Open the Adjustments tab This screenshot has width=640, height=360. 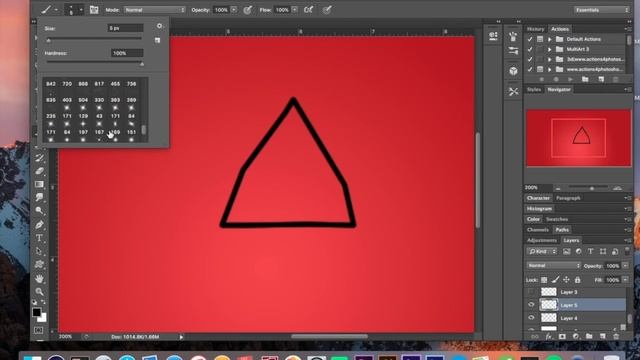click(542, 240)
